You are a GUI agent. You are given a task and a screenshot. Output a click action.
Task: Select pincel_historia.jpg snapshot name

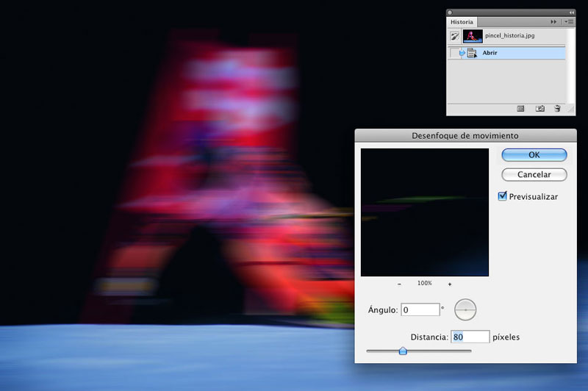pos(509,35)
